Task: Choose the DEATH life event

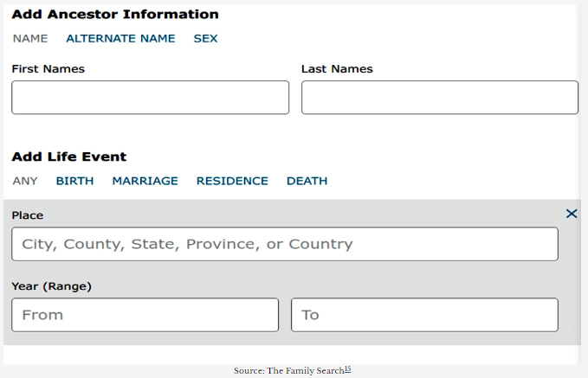Action: pyautogui.click(x=307, y=182)
